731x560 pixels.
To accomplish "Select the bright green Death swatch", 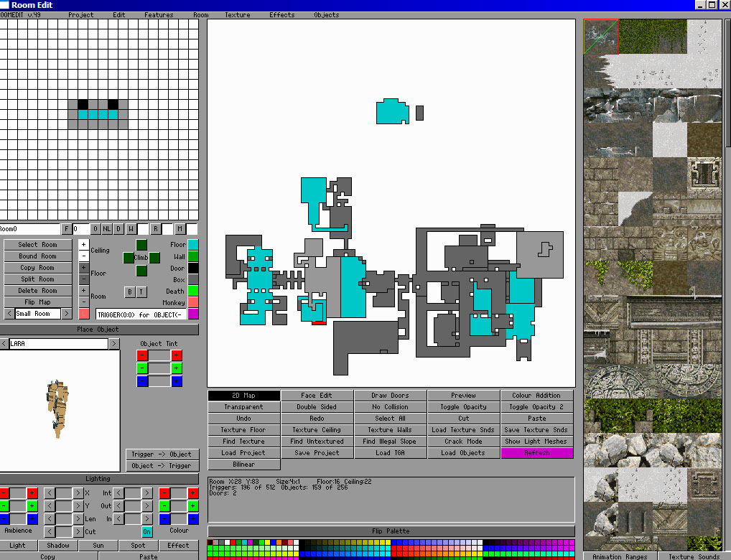I will click(x=193, y=291).
